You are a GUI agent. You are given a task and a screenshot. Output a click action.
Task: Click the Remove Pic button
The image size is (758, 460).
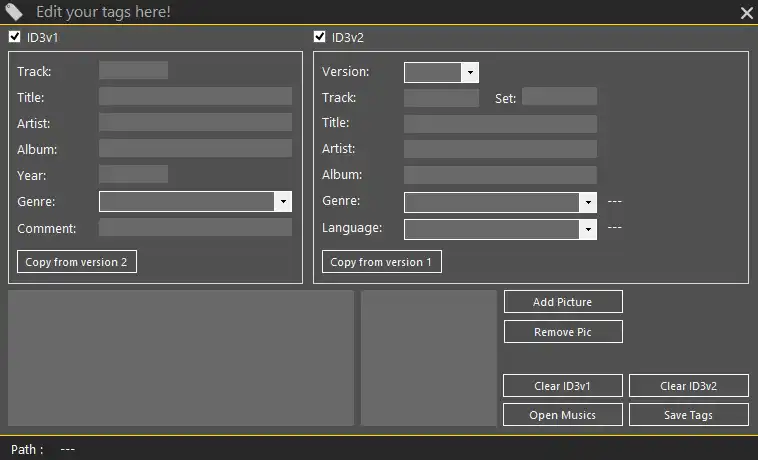pyautogui.click(x=563, y=331)
